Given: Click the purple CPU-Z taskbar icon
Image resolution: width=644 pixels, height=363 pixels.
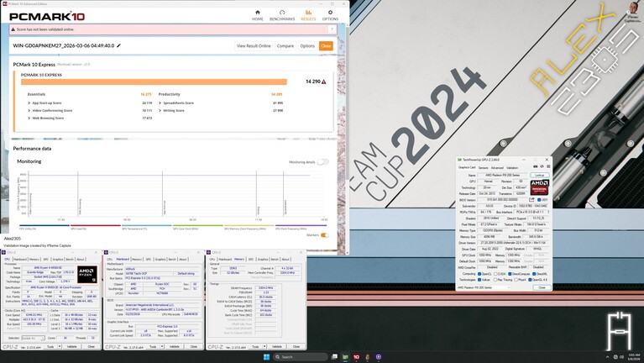Looking at the screenshot, I should (379, 357).
